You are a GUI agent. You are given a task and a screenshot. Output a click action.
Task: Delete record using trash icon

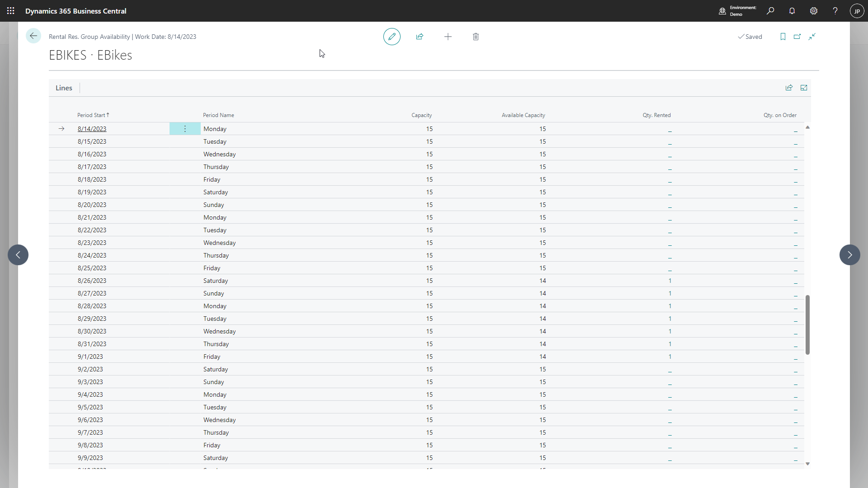tap(476, 37)
